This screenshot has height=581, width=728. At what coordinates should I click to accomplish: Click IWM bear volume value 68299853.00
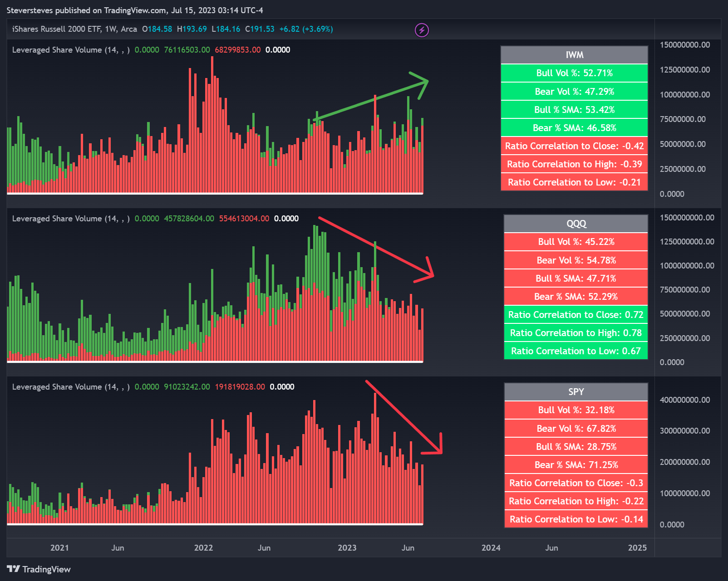238,50
